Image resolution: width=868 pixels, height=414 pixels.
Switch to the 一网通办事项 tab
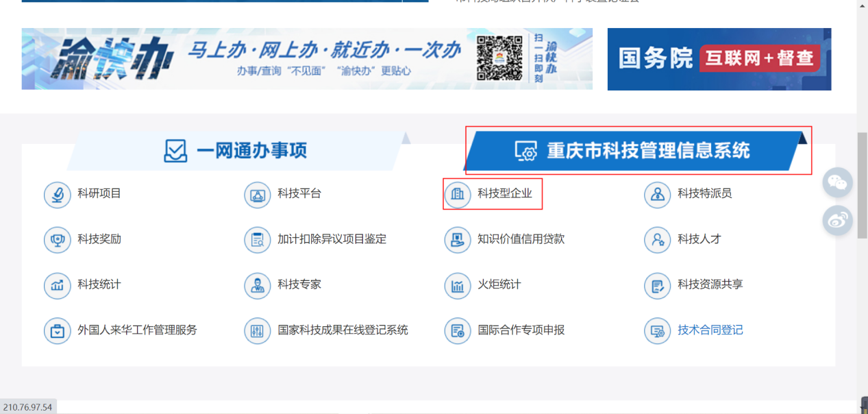click(x=233, y=151)
